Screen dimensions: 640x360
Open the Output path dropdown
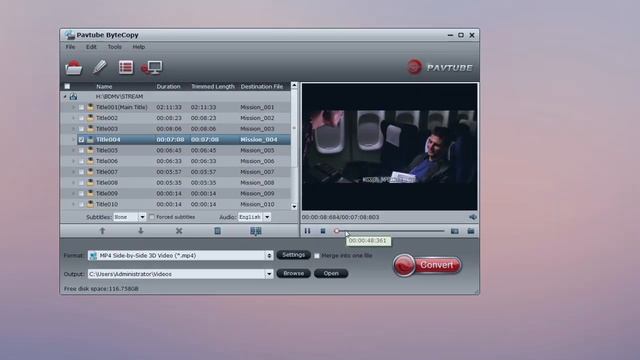269,274
